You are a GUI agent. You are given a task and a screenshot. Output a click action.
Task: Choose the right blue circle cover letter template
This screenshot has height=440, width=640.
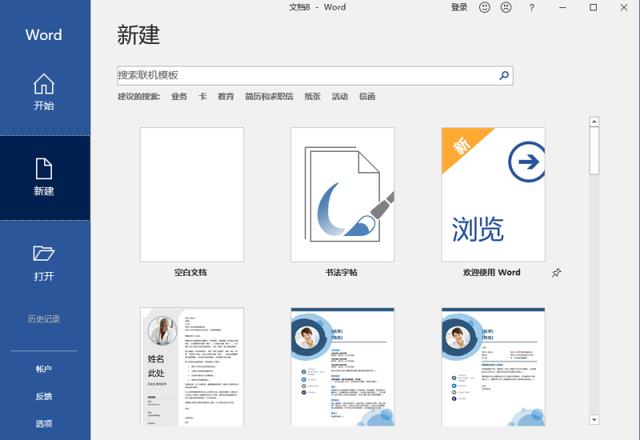click(x=493, y=367)
